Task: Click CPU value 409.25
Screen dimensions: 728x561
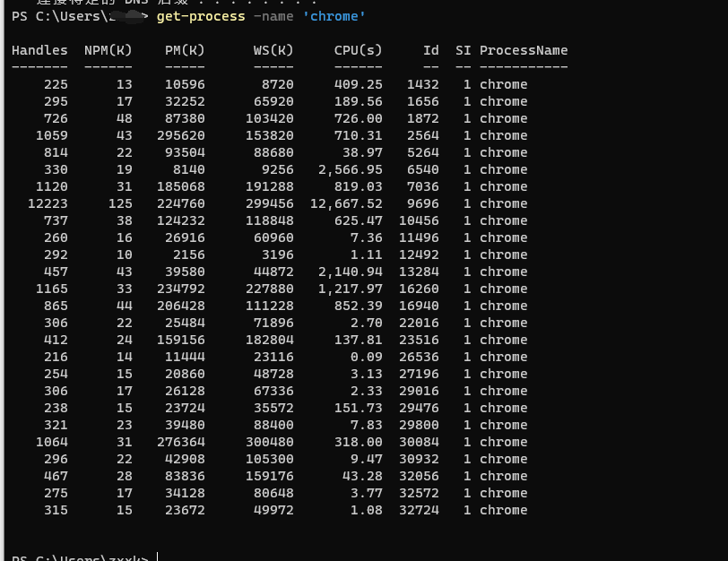Action: (358, 84)
